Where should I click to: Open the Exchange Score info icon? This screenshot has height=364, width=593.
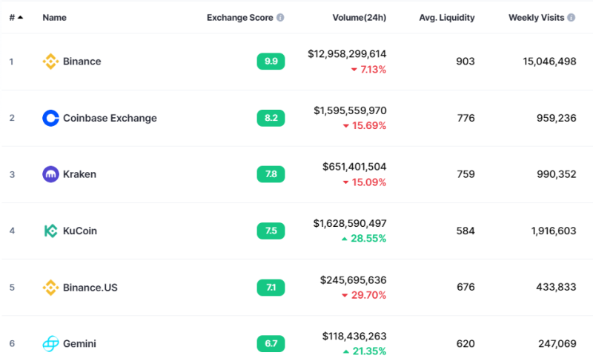tap(280, 17)
